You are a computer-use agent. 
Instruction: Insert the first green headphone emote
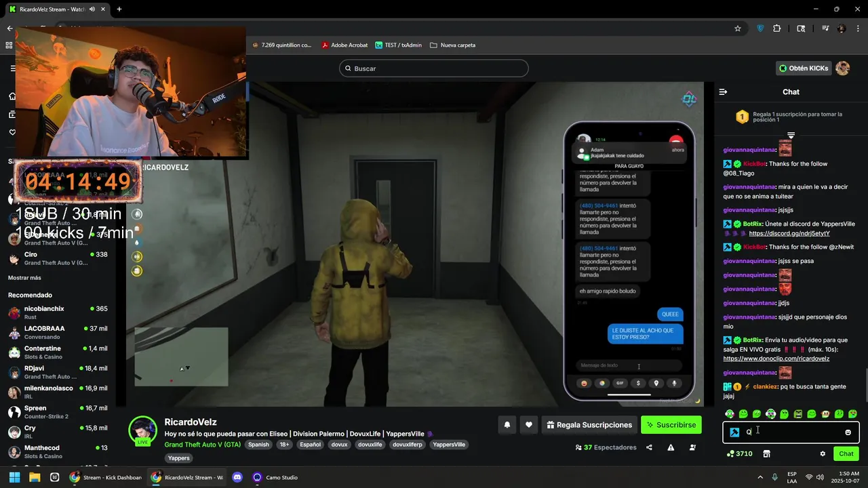(730, 413)
